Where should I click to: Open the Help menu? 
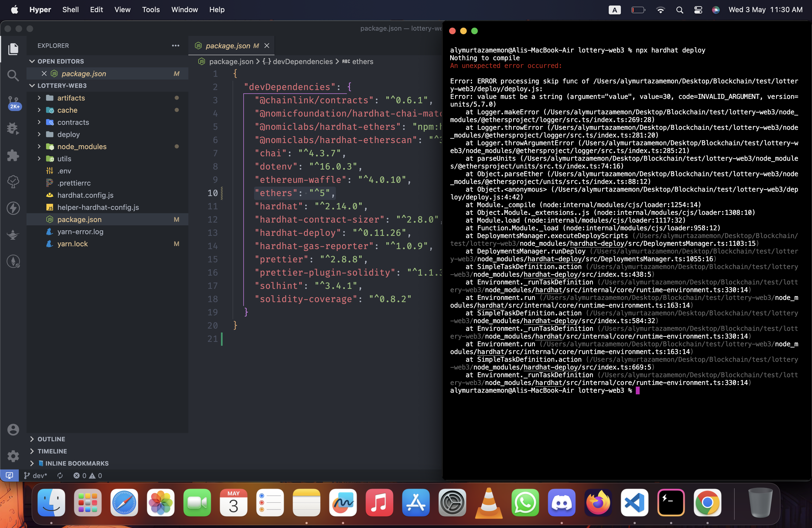click(217, 10)
